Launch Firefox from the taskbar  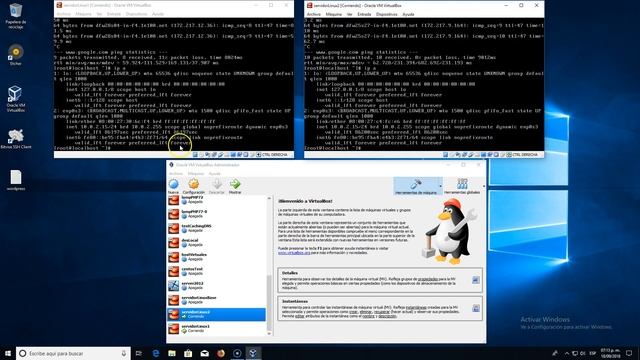221,353
